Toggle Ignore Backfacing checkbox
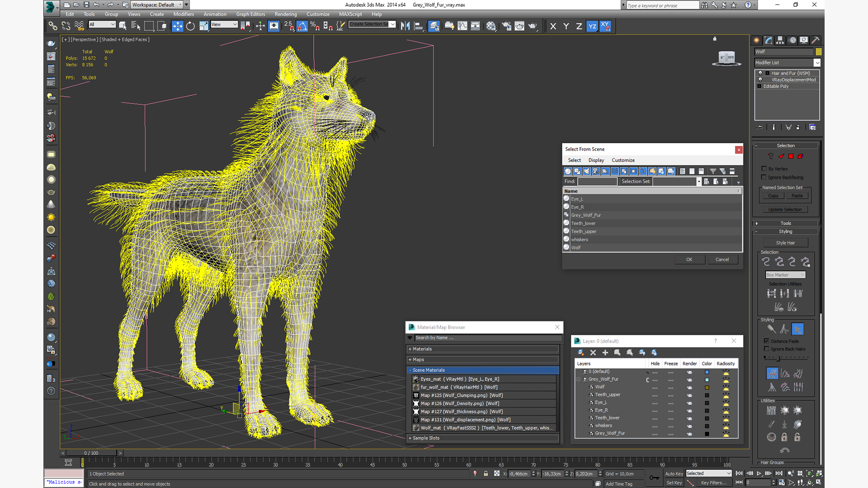Screen dimensions: 868x488 (x=764, y=177)
